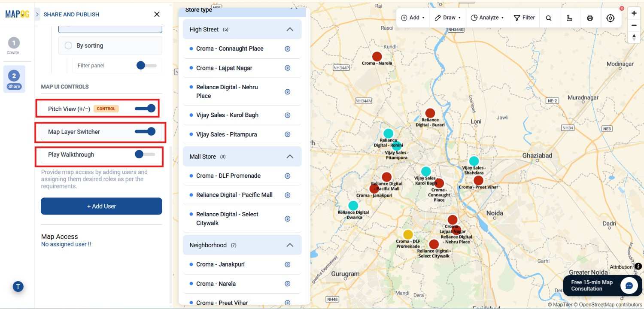Image resolution: width=644 pixels, height=309 pixels.
Task: Collapse the Store type panel chevron
Action: point(294,8)
